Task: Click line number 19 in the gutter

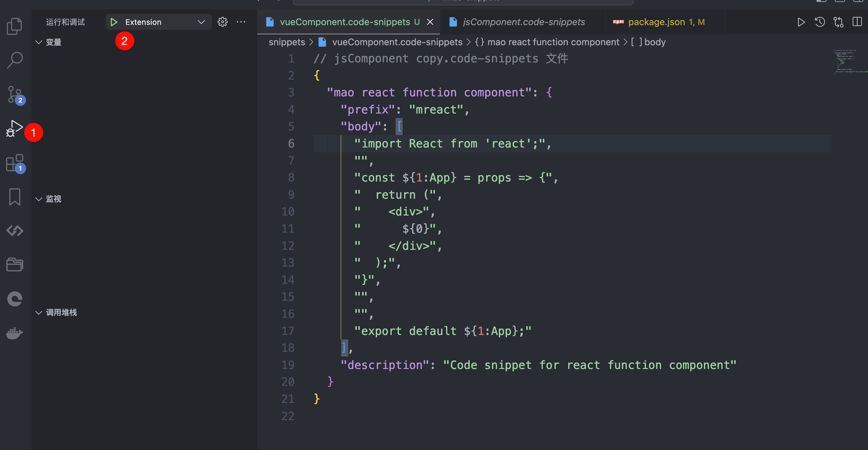Action: point(288,365)
